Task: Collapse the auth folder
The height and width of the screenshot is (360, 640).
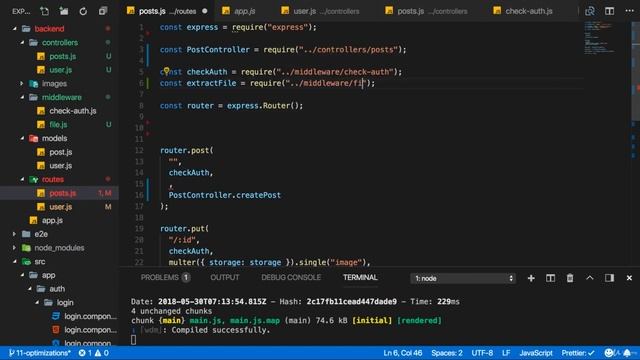Action: pyautogui.click(x=30, y=289)
